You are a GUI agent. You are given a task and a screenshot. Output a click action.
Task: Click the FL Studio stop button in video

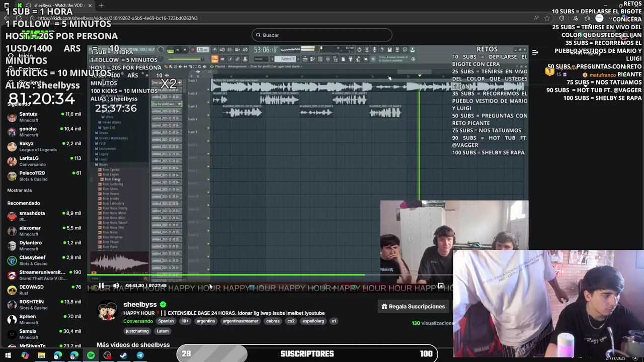click(185, 50)
